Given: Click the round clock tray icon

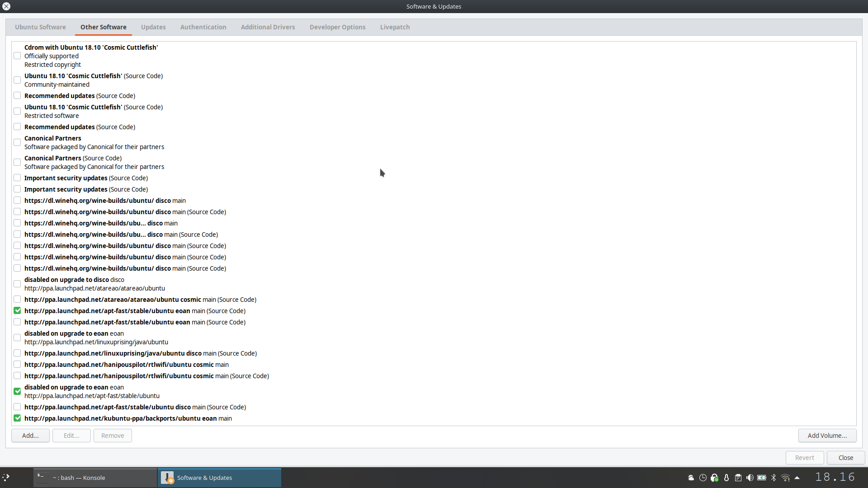Looking at the screenshot, I should pos(703,478).
